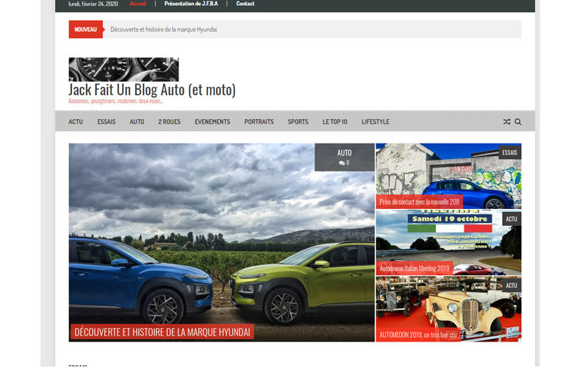Image resolution: width=588 pixels, height=368 pixels.
Task: Select the ACTU navigation item
Action: [x=76, y=121]
